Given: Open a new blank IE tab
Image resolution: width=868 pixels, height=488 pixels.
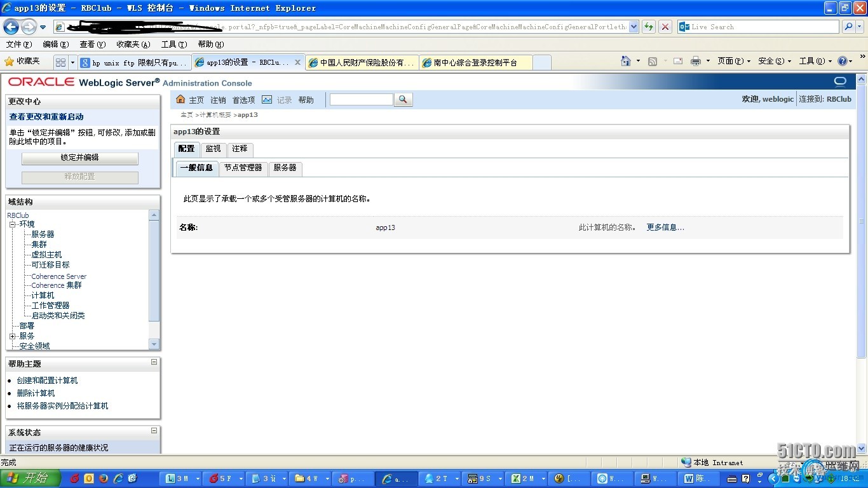Looking at the screenshot, I should click(542, 62).
